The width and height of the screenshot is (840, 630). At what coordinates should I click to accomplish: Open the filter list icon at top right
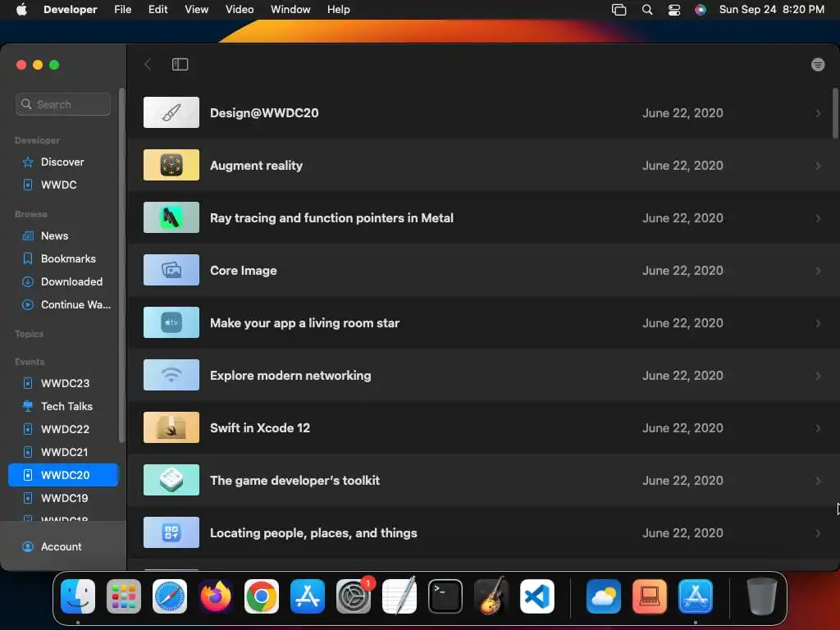click(x=818, y=64)
